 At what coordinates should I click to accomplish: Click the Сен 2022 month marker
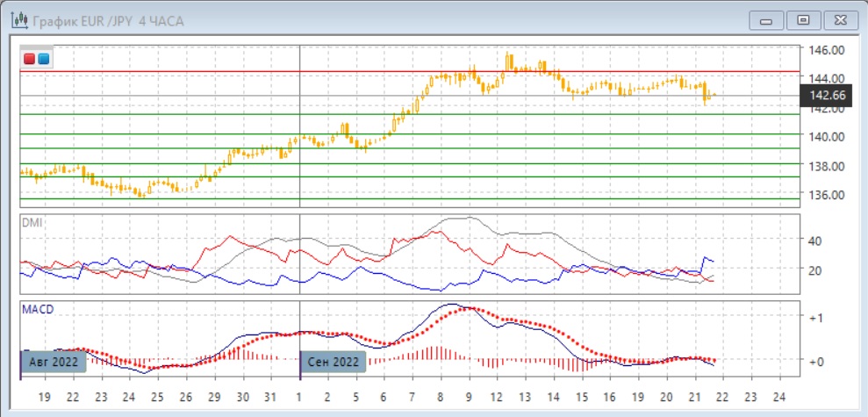pos(333,362)
